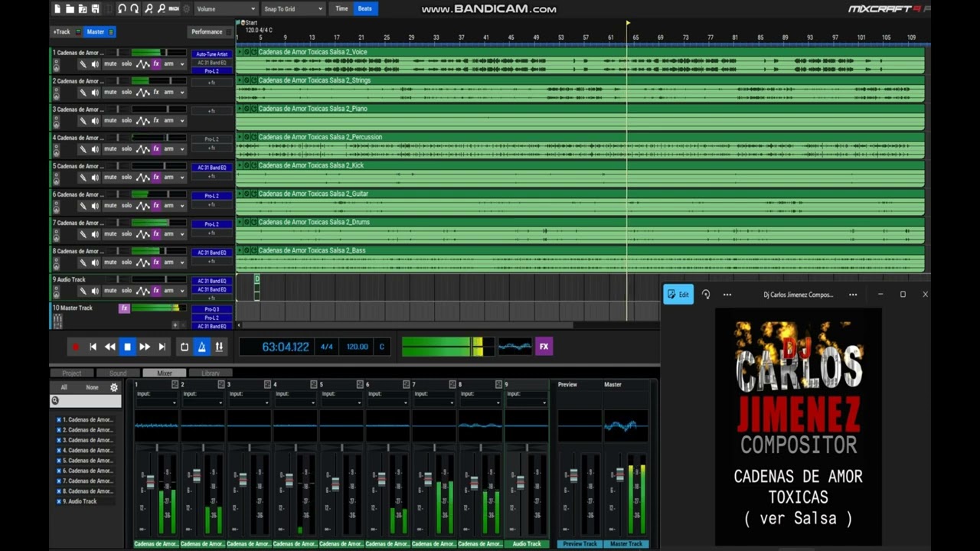Click the Master button
This screenshot has width=980, height=551.
point(100,32)
